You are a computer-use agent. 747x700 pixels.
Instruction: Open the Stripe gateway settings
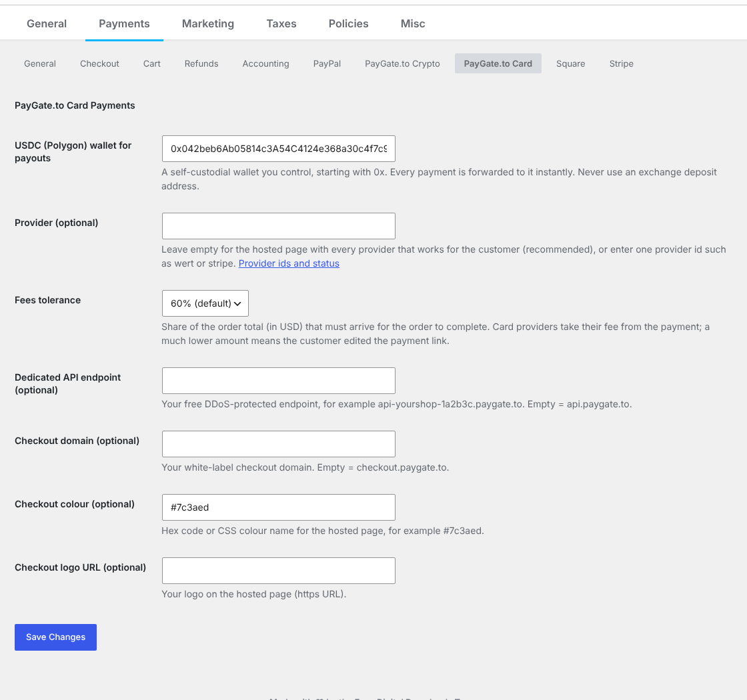(621, 63)
